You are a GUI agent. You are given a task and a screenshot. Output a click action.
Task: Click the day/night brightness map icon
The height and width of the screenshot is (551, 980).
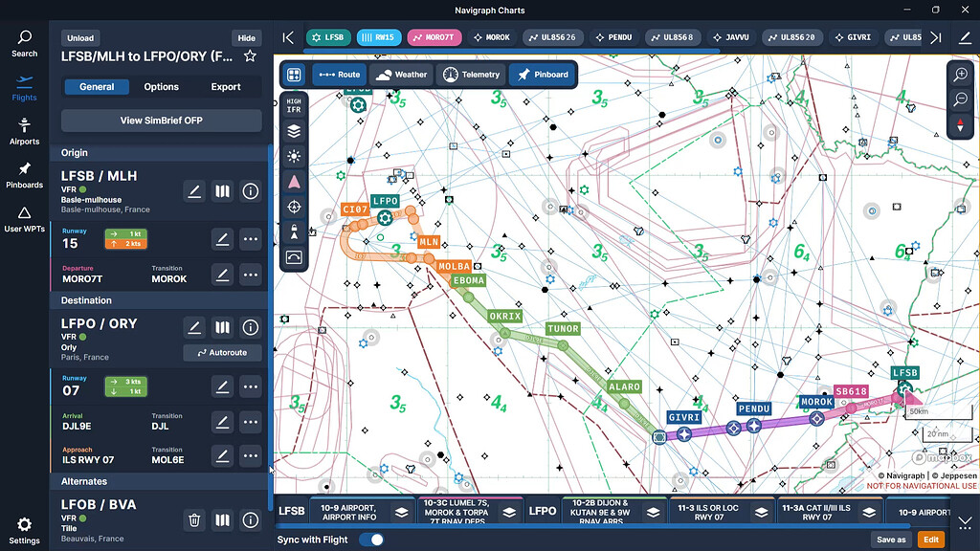point(294,155)
